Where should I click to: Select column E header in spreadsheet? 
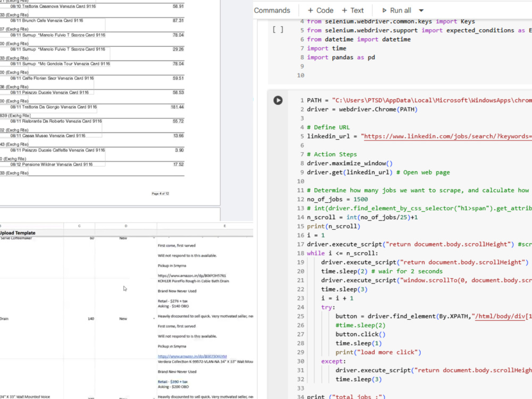click(225, 226)
